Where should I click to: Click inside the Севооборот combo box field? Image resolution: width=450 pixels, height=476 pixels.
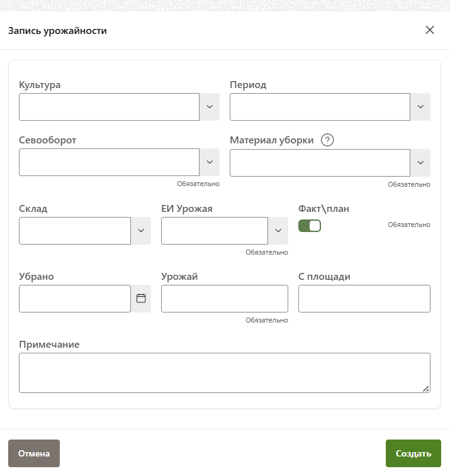[x=110, y=162]
